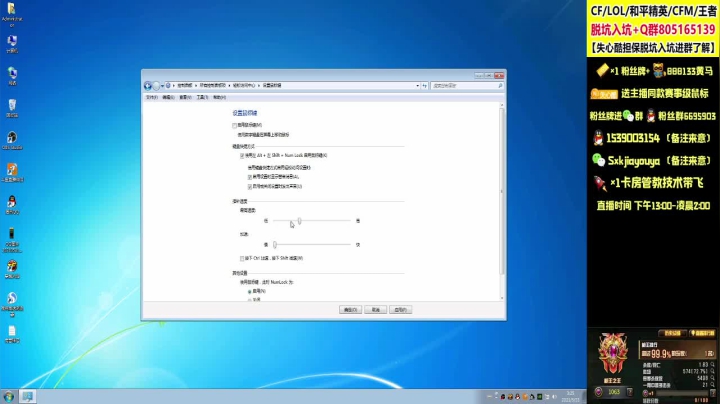Click the control panel window button on the taskbar
The width and height of the screenshot is (720, 404).
[27, 396]
